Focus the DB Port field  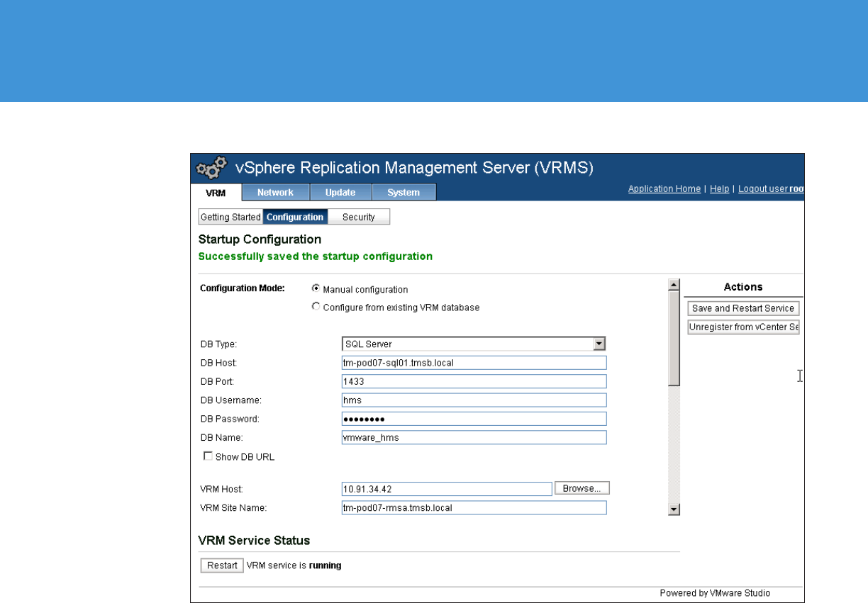[474, 381]
